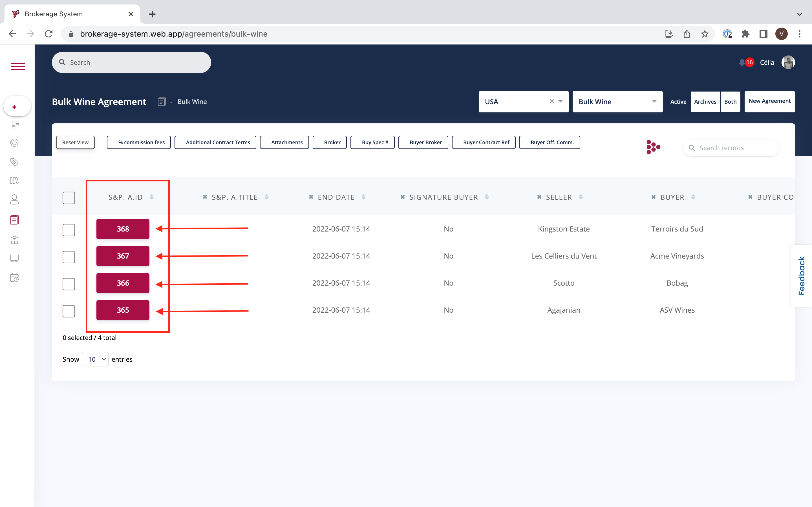This screenshot has width=812, height=507.
Task: Check the box for agreement 368
Action: click(69, 230)
